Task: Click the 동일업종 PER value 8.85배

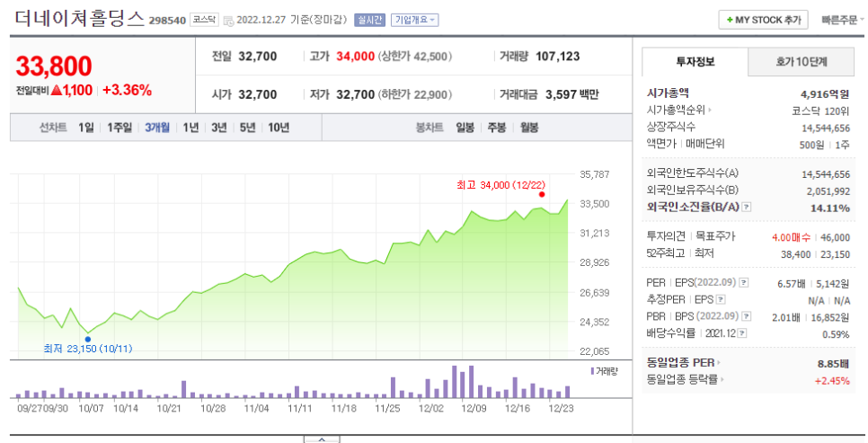Action: click(833, 364)
